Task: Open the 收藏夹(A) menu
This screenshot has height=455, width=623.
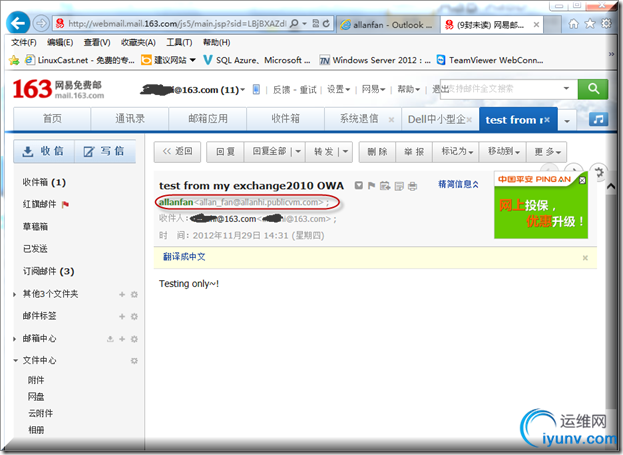Action: pyautogui.click(x=138, y=42)
